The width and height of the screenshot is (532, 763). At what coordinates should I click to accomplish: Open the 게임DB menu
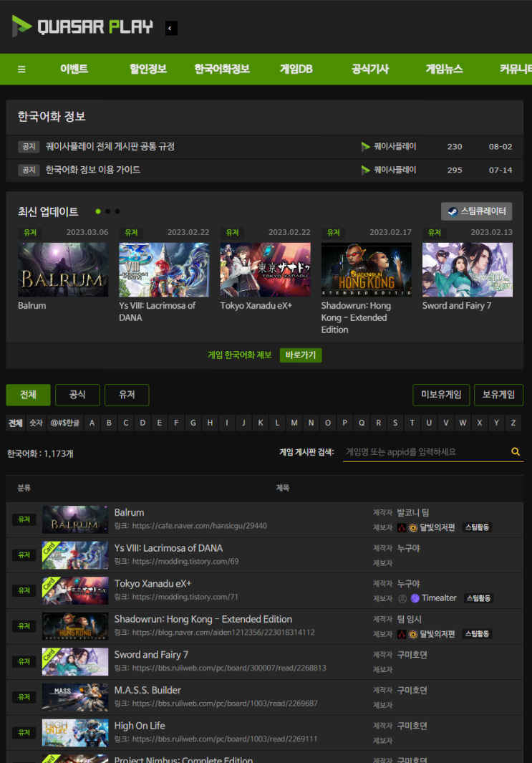(296, 69)
